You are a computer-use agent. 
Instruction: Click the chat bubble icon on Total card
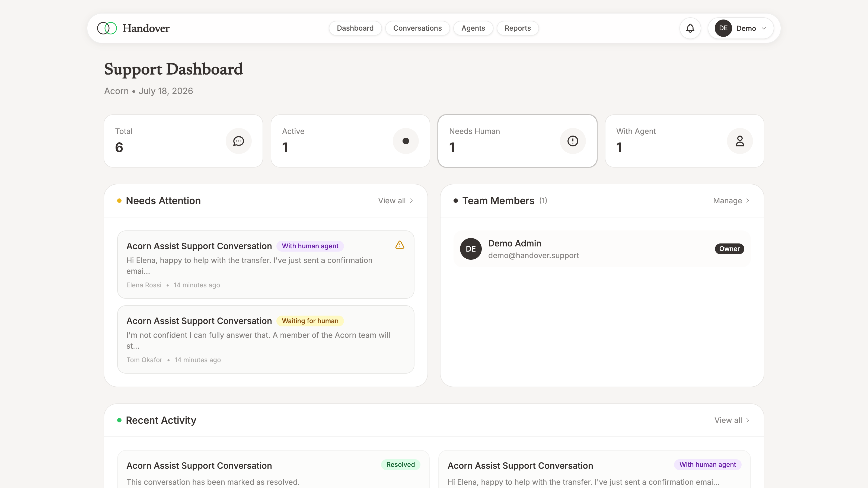pyautogui.click(x=239, y=141)
